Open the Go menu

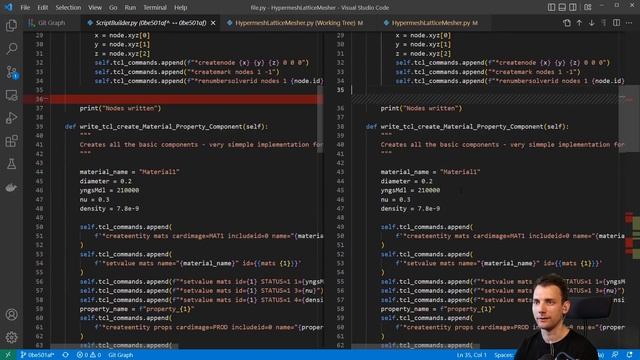pos(113,7)
